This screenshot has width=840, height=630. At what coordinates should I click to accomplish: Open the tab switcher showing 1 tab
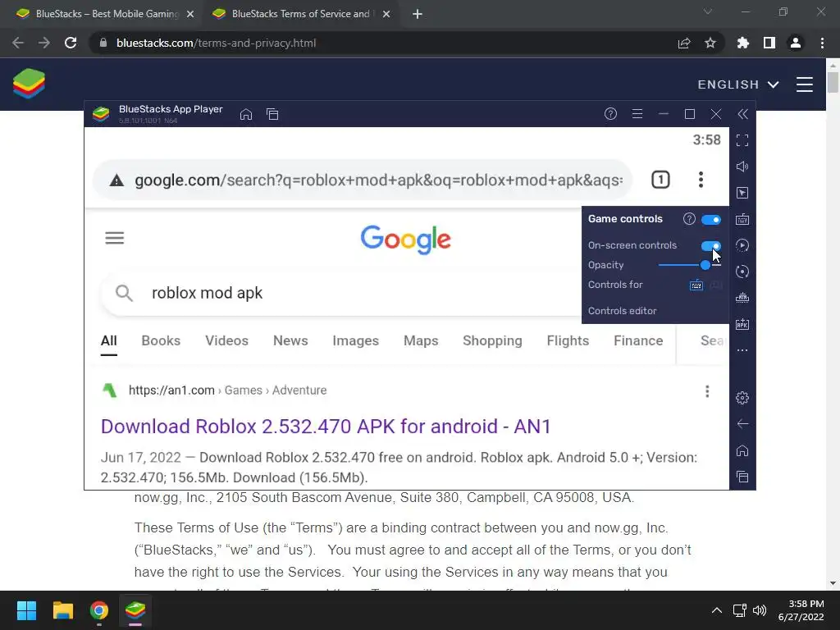(660, 180)
